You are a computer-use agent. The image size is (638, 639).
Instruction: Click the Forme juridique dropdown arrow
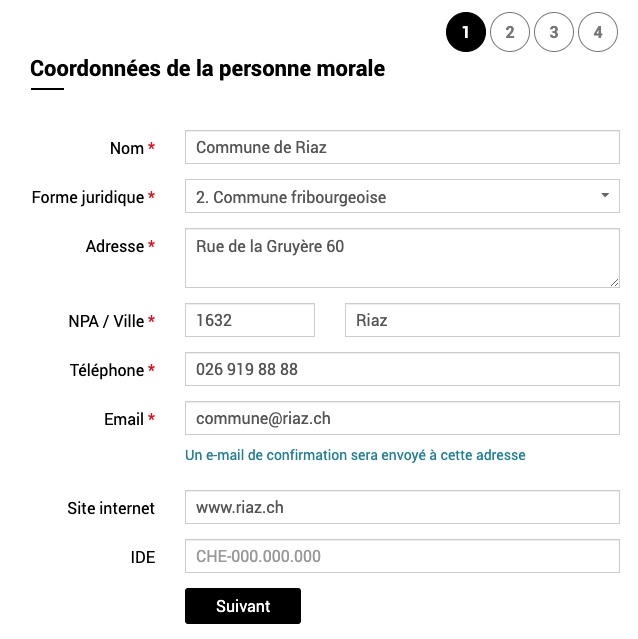[605, 196]
